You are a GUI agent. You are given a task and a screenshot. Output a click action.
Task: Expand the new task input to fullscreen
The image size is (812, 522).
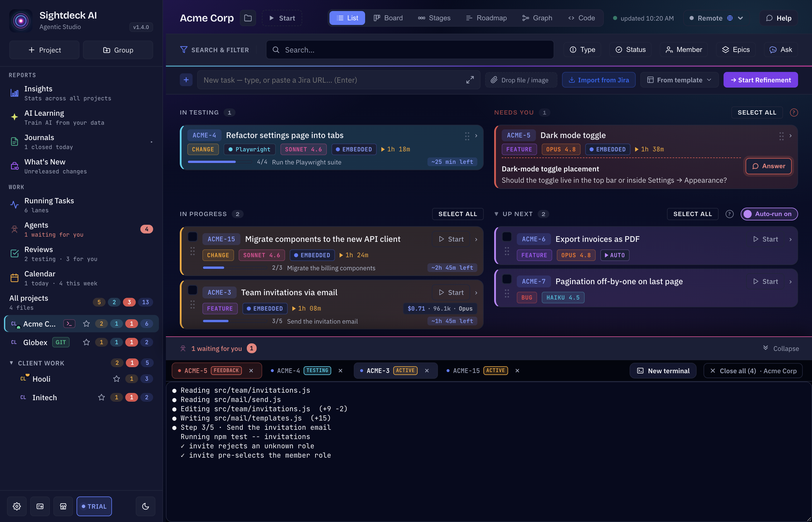click(470, 80)
